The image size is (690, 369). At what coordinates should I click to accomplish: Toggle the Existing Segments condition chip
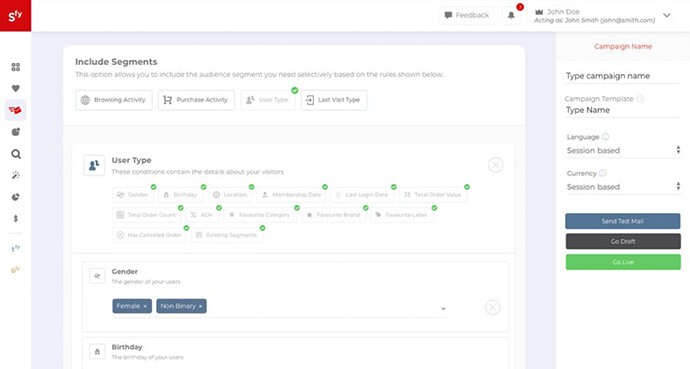coord(227,235)
